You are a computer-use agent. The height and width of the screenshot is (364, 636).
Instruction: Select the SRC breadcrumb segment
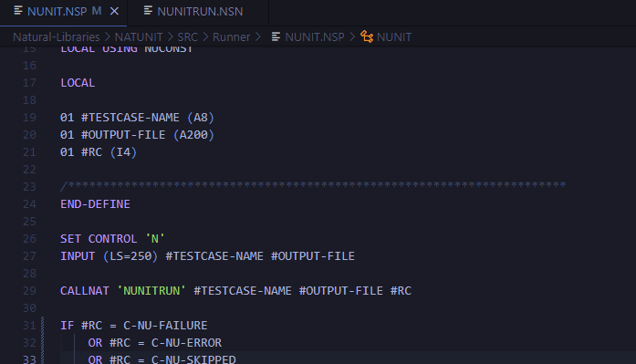click(x=187, y=36)
